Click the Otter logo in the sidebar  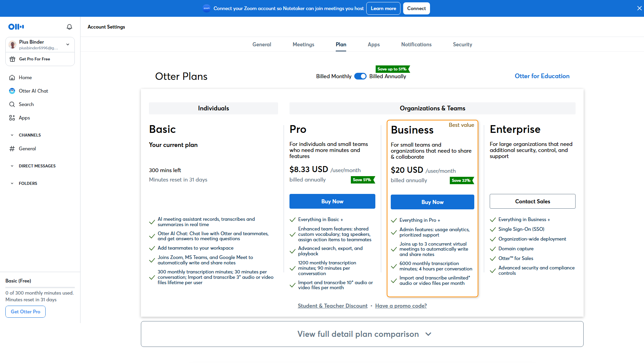click(16, 27)
